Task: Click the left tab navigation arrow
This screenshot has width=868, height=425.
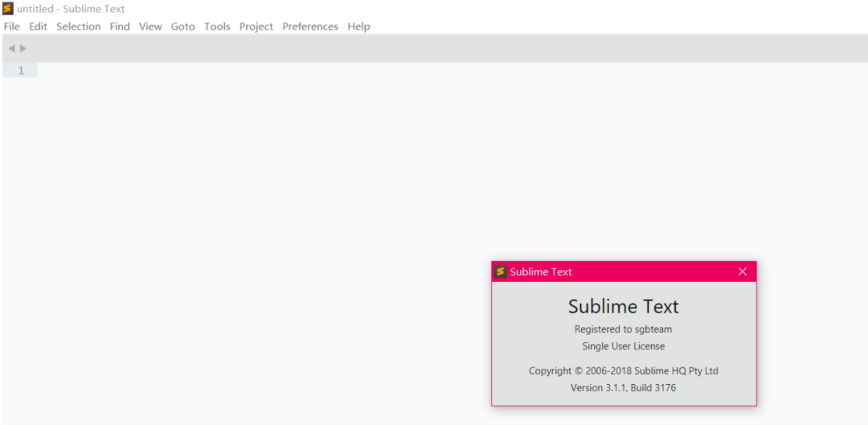Action: (x=11, y=48)
